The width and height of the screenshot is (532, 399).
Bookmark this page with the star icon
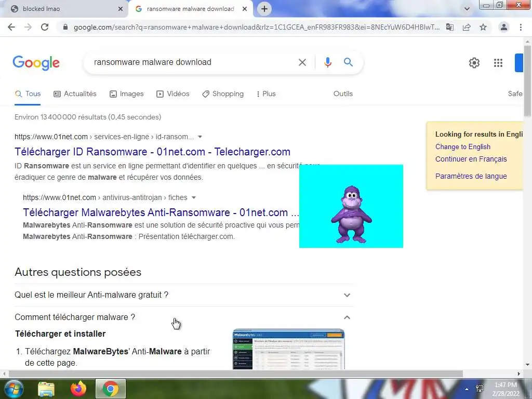point(483,27)
